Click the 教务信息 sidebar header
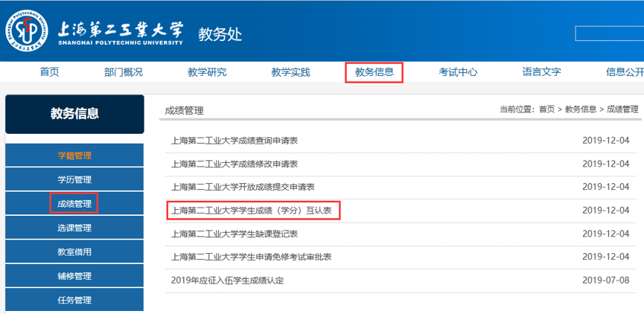644x314 pixels. 74,114
